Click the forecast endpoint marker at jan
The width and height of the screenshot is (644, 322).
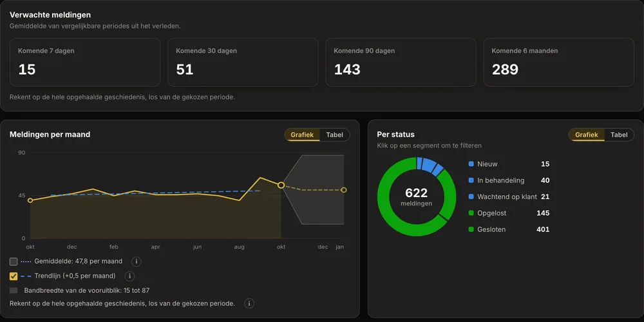[x=344, y=190]
